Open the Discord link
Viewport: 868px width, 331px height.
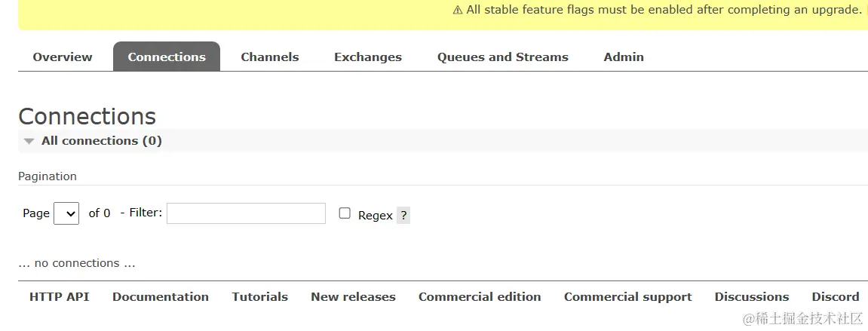pos(836,297)
